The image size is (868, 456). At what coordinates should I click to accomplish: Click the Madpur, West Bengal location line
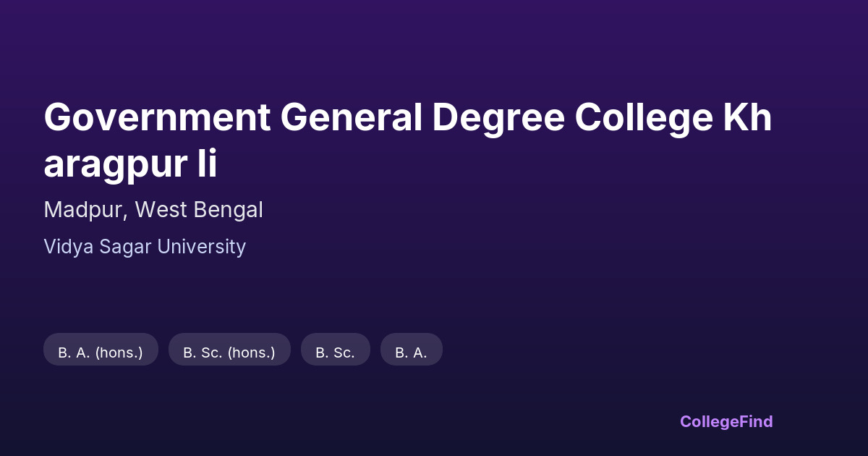pyautogui.click(x=153, y=210)
